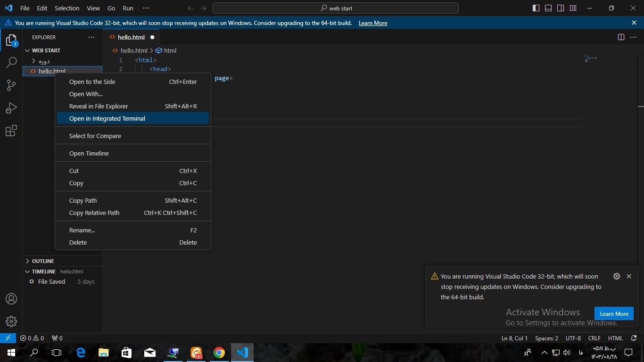The width and height of the screenshot is (644, 362).
Task: Open the Edit menu
Action: click(x=42, y=8)
